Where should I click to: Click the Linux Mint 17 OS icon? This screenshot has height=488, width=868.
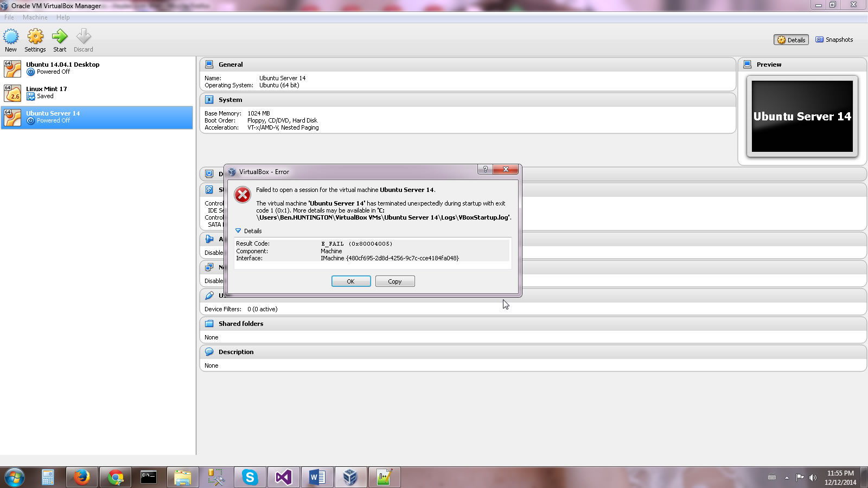coord(12,93)
